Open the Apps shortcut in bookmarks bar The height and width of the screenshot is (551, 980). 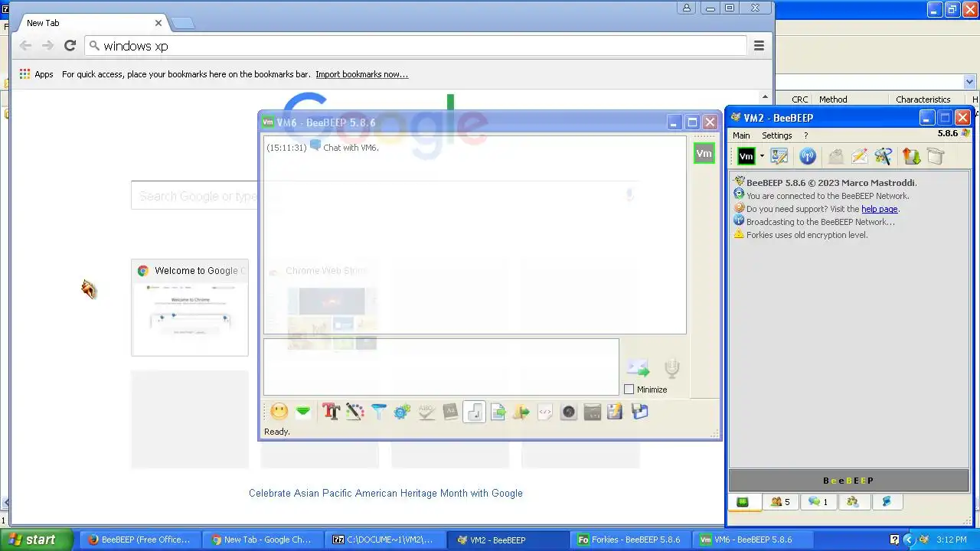click(x=36, y=74)
